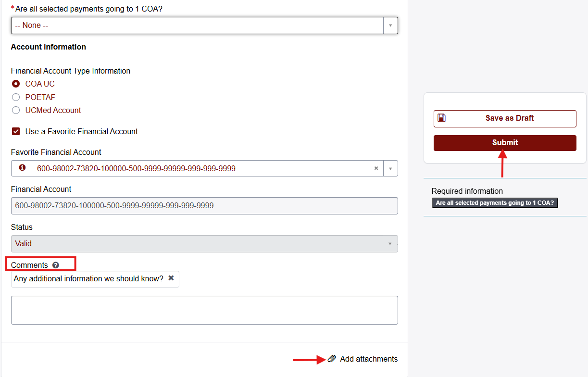This screenshot has height=377, width=588.
Task: Expand the Favorite Financial Account dropdown arrow
Action: (x=390, y=168)
